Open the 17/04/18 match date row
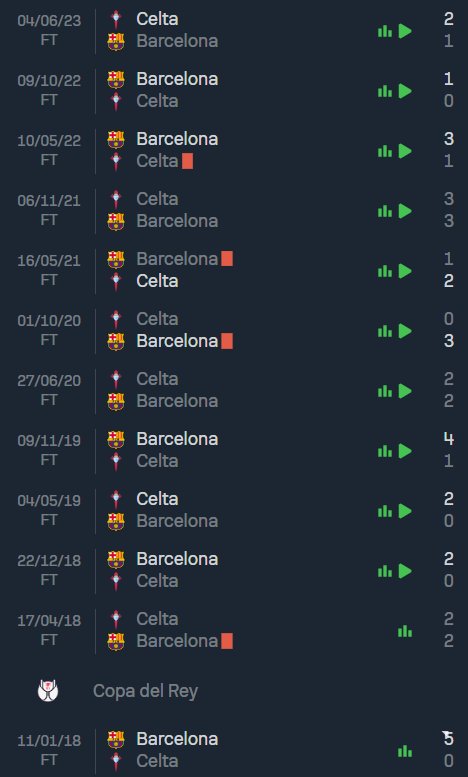The height and width of the screenshot is (777, 468). coord(234,630)
